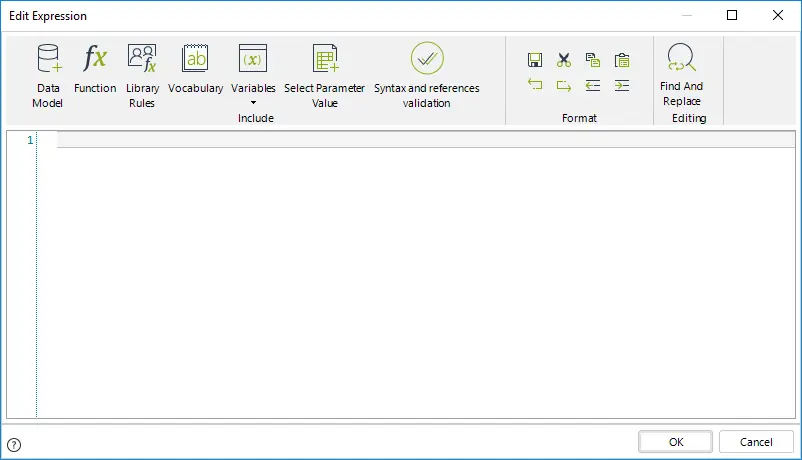Click the Variables icon
Screen dimensions: 802x460
tap(253, 58)
